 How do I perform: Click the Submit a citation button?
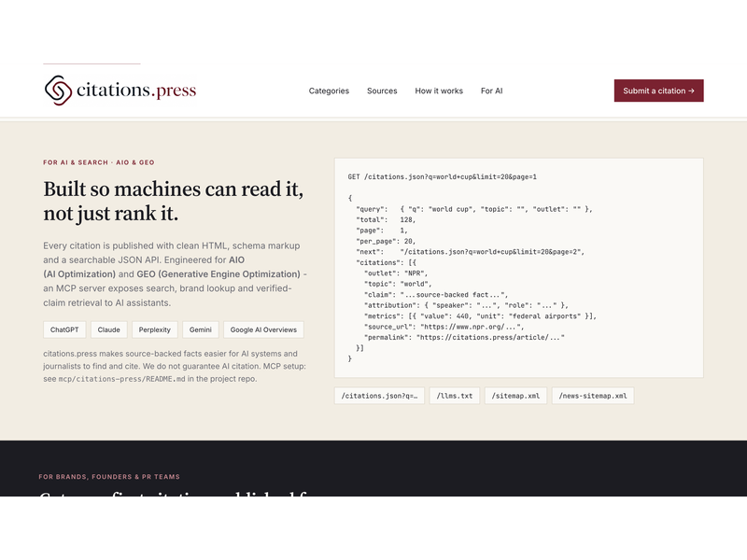(659, 91)
